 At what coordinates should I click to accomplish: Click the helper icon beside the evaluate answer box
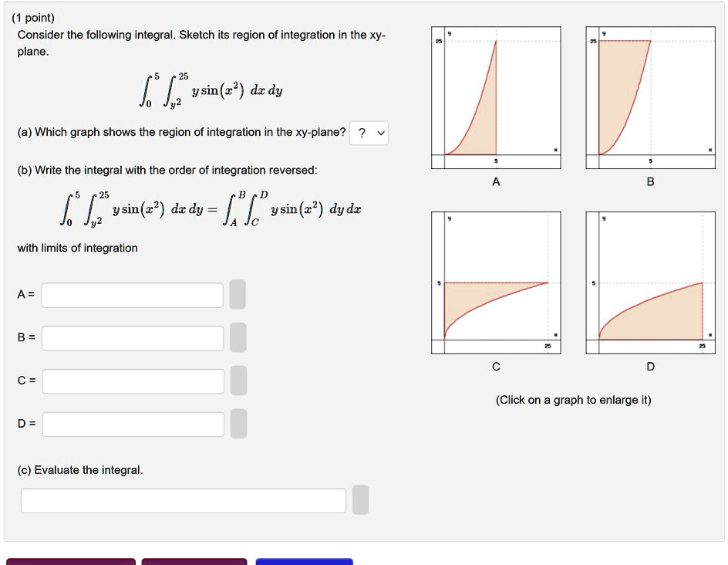coord(359,500)
